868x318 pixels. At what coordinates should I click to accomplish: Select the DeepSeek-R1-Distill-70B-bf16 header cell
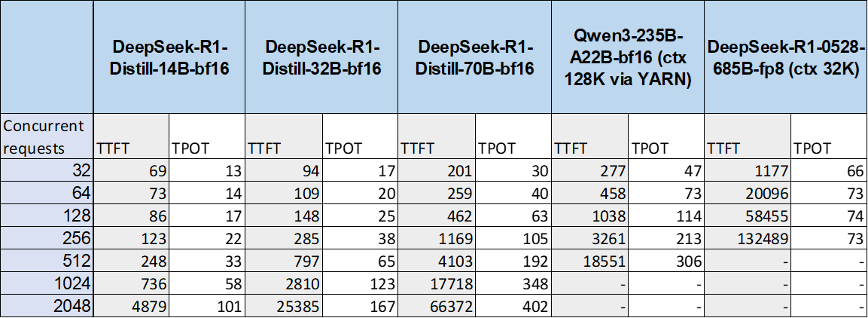pos(475,57)
